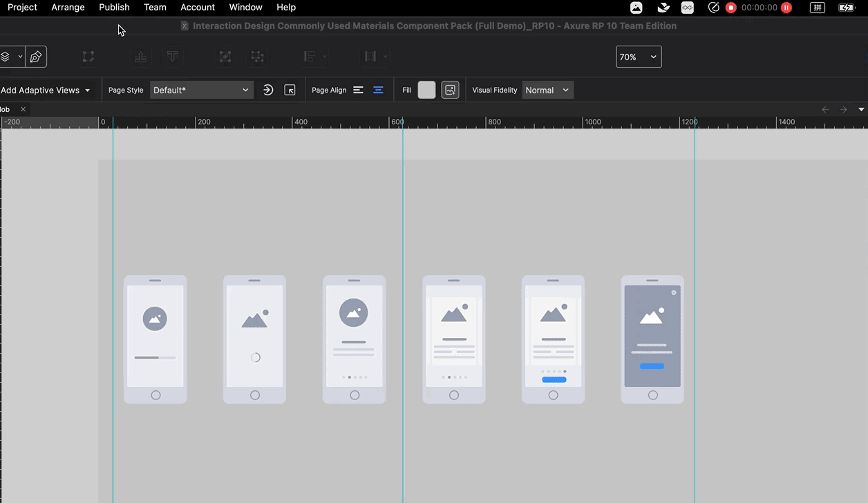Click the Bring to Front icon

coord(140,57)
